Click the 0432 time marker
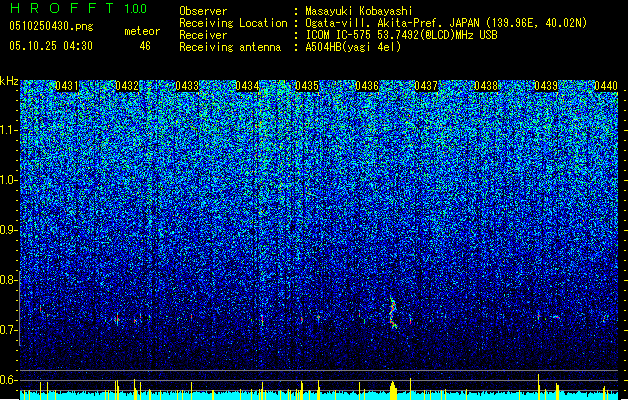Image resolution: width=629 pixels, height=400 pixels. click(x=127, y=86)
